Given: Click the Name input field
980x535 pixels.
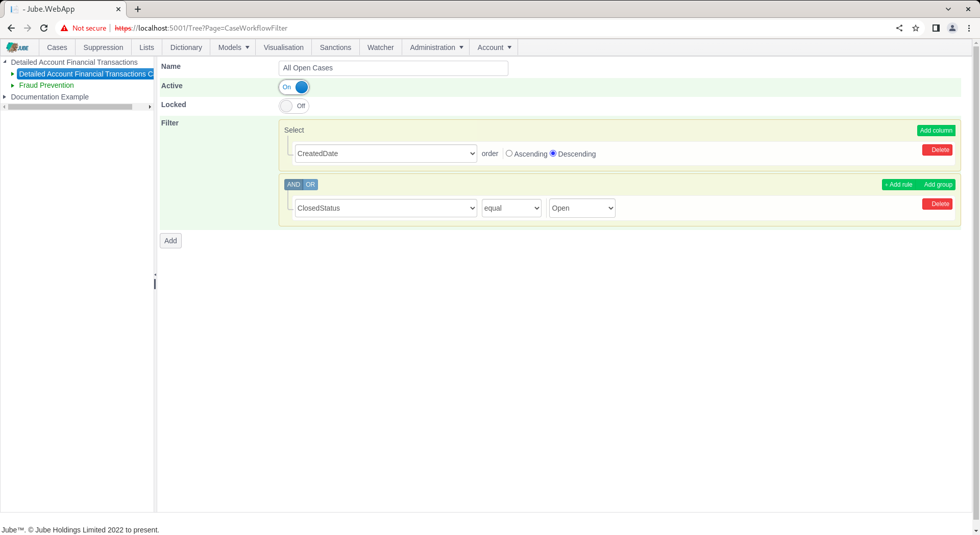Looking at the screenshot, I should point(394,68).
